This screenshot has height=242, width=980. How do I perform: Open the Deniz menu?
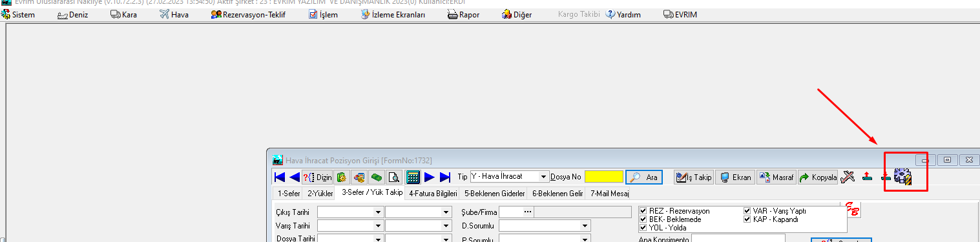pos(72,14)
